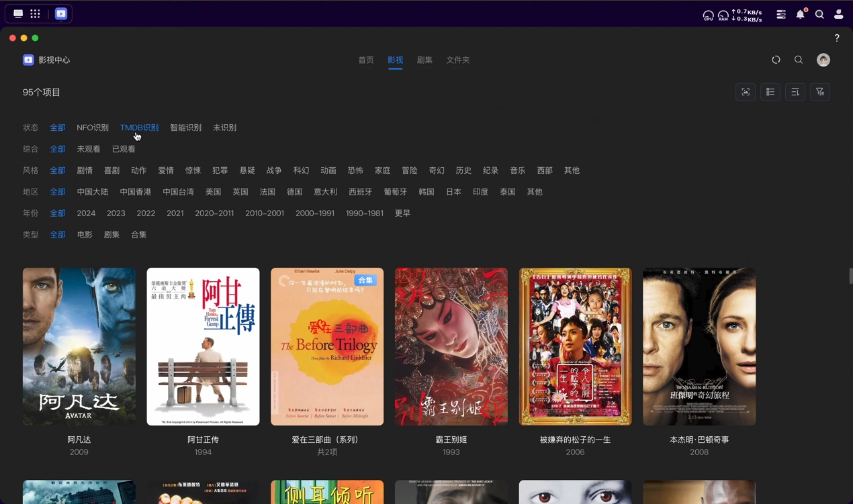853x504 pixels.
Task: Toggle the filter funnel icon
Action: 820,92
